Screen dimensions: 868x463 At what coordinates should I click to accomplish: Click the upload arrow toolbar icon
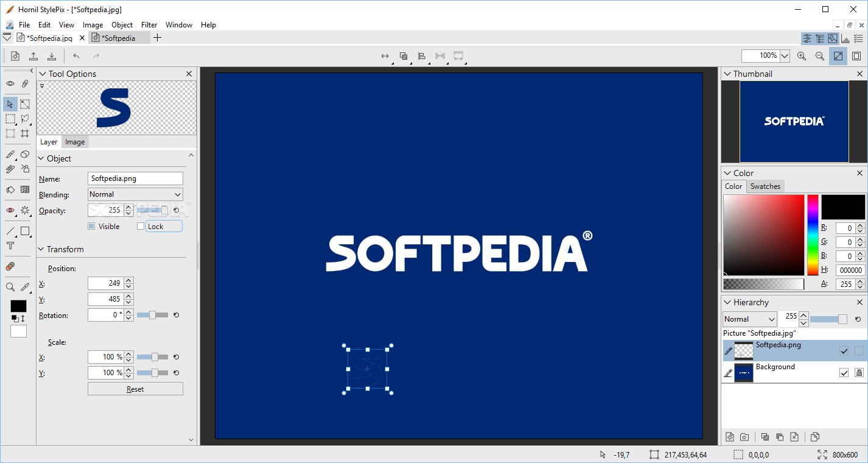point(33,56)
